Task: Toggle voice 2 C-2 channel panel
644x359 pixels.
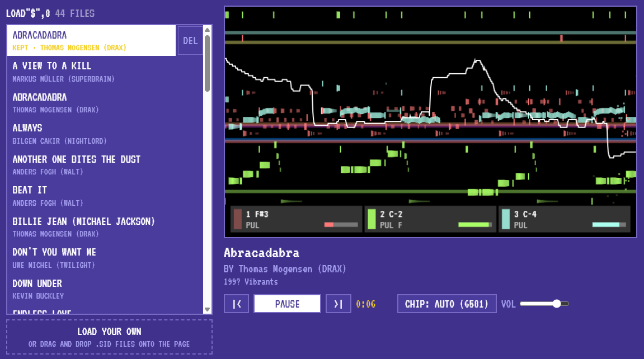Action: tap(430, 219)
